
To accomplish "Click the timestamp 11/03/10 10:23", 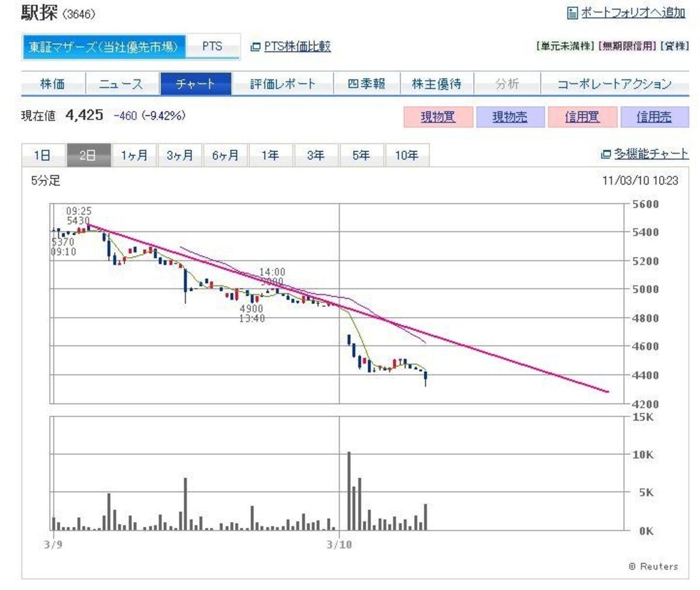I will tap(640, 181).
